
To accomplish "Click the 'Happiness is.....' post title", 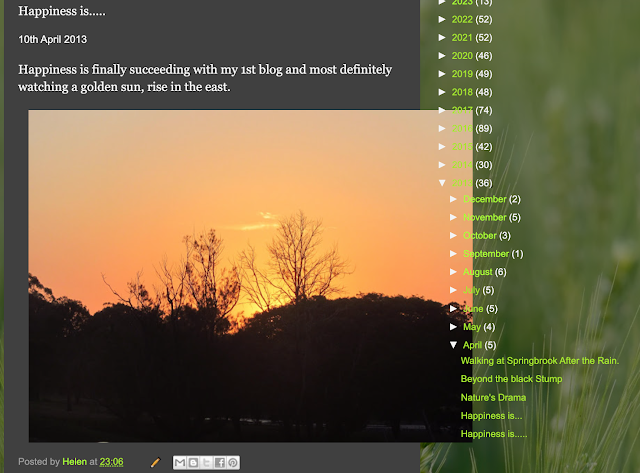I will tap(62, 11).
